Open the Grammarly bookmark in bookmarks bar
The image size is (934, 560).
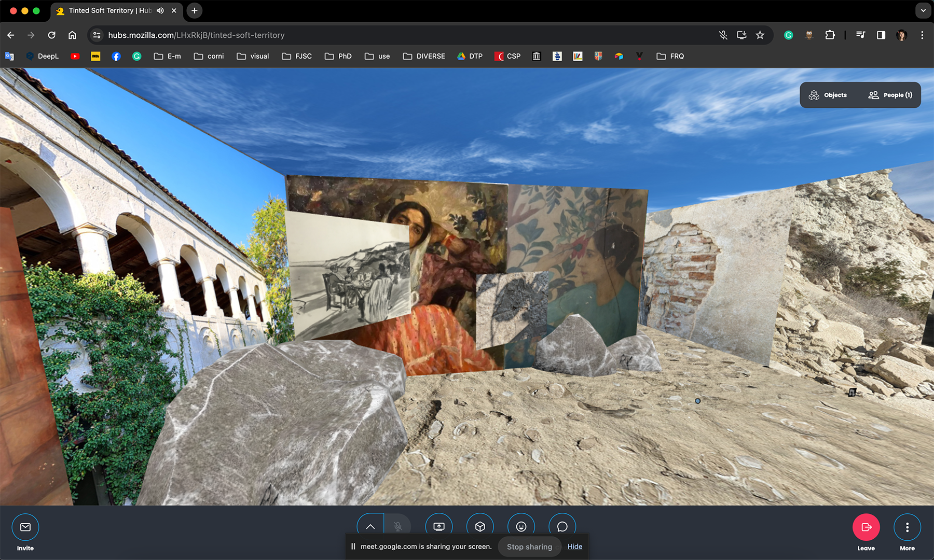pyautogui.click(x=137, y=56)
